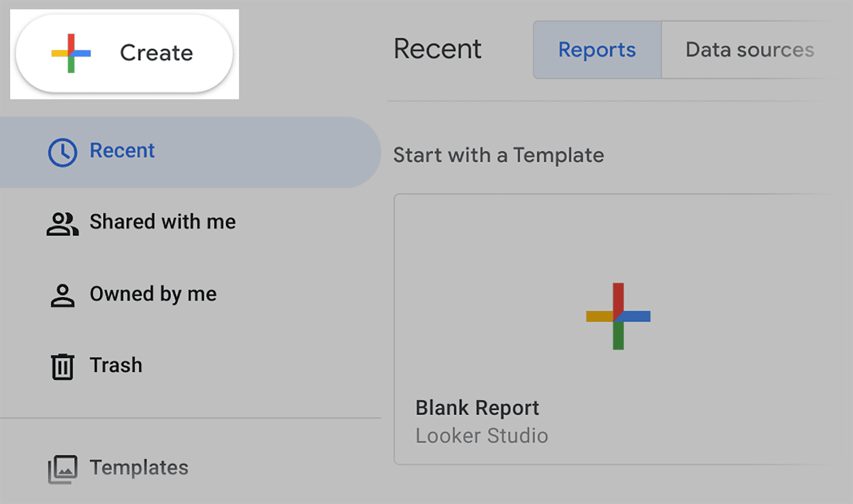Image resolution: width=853 pixels, height=504 pixels.
Task: Expand the Start with a Template section
Action: [498, 156]
